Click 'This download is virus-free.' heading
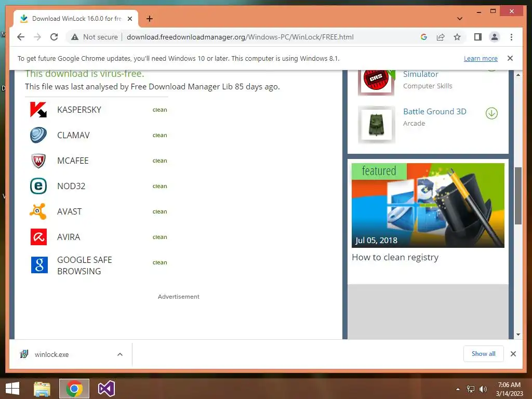The image size is (532, 399). tap(85, 74)
